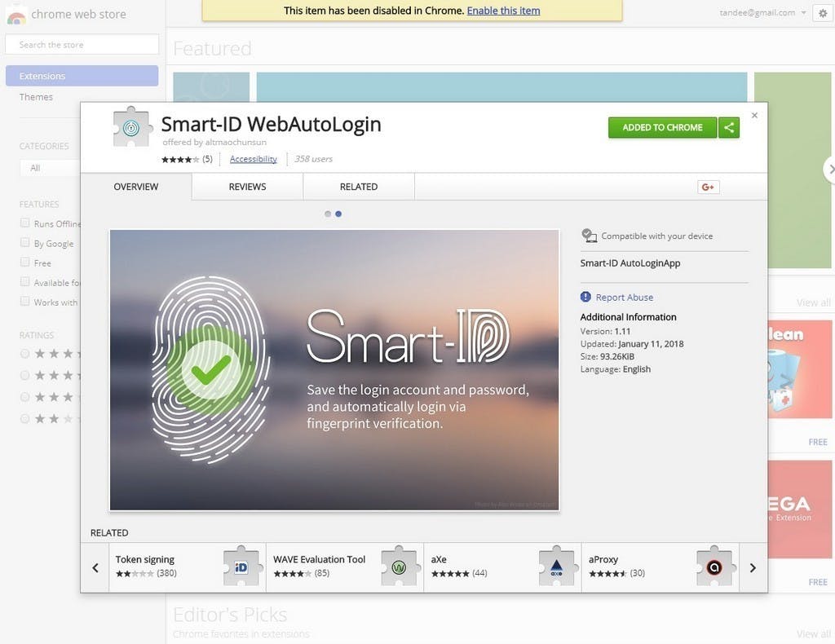This screenshot has width=835, height=644.
Task: Click the Token signing extension icon
Action: (x=241, y=567)
